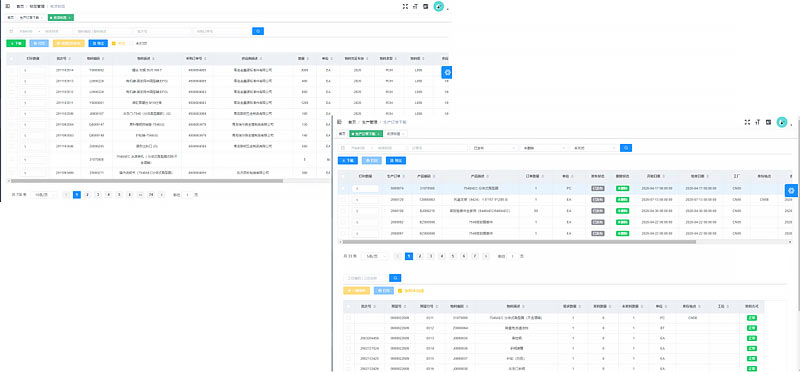Open the page-size dropdown below the upper-left table
Viewport: 800px width, 372px height.
(44, 195)
